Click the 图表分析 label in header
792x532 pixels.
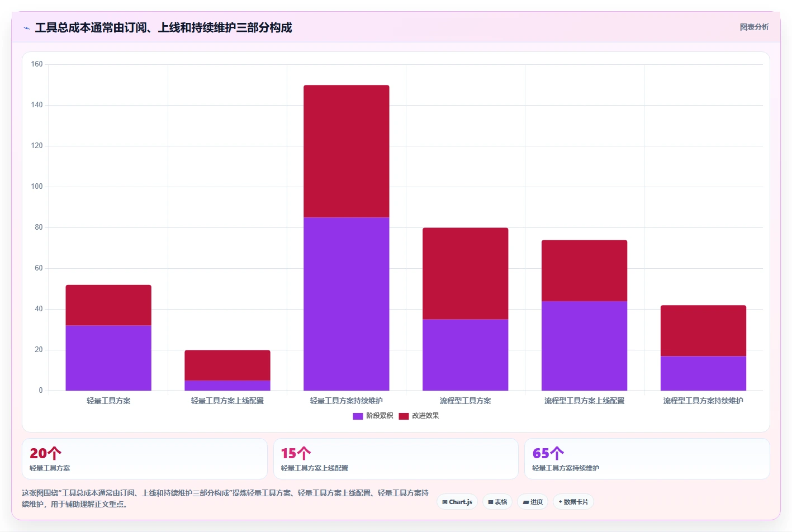click(x=754, y=27)
